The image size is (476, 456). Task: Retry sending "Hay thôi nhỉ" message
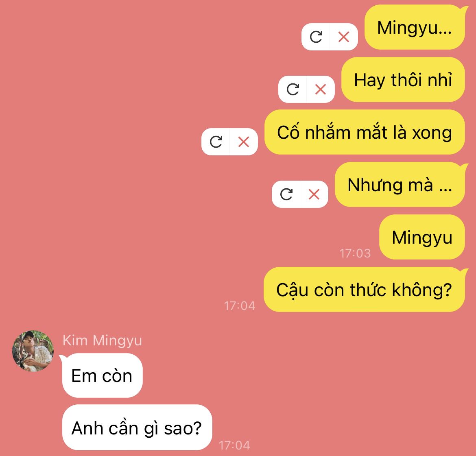[x=293, y=89]
